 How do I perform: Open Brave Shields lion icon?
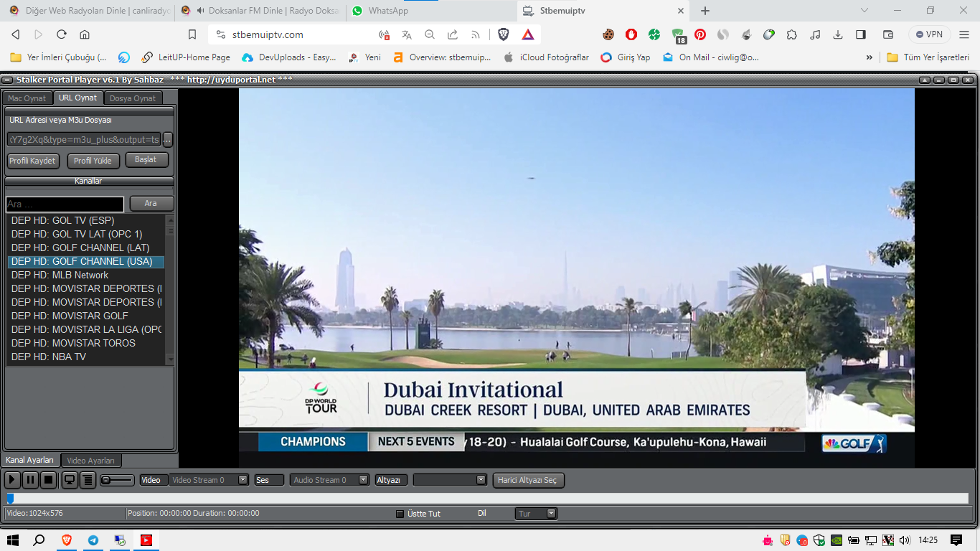[504, 34]
